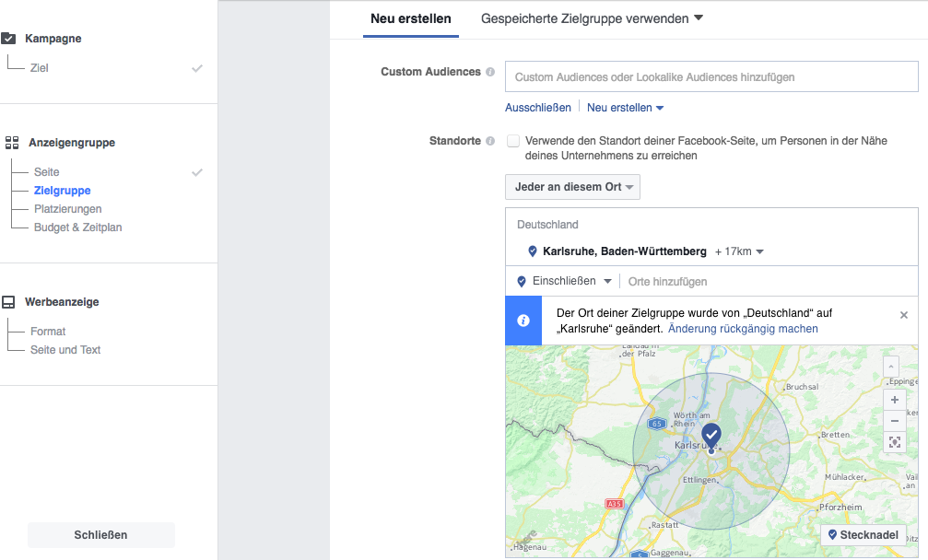
Task: Click the Custom Audiences input field
Action: pos(711,76)
